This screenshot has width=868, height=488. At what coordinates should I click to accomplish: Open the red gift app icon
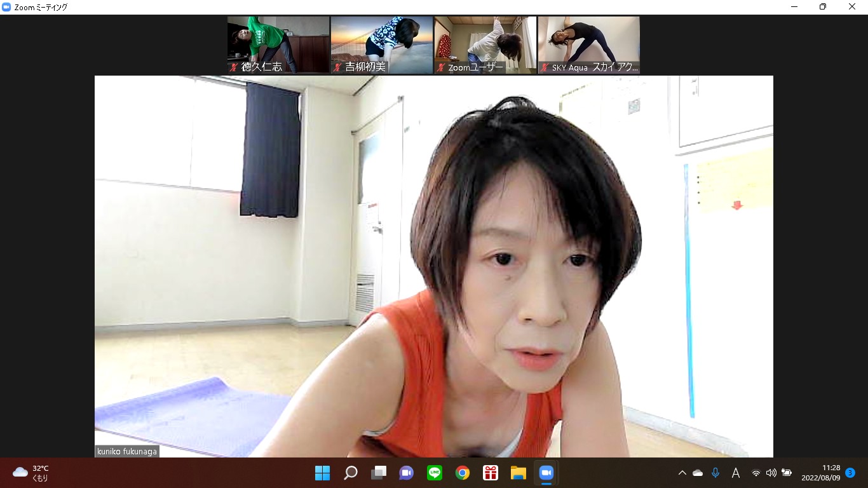(x=490, y=473)
